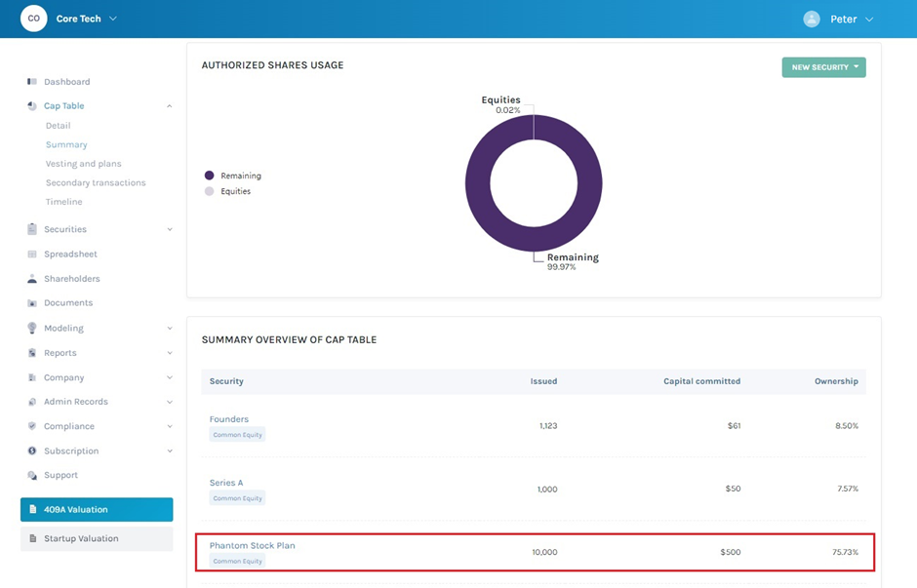Expand the Reports submenu chevron

[170, 353]
